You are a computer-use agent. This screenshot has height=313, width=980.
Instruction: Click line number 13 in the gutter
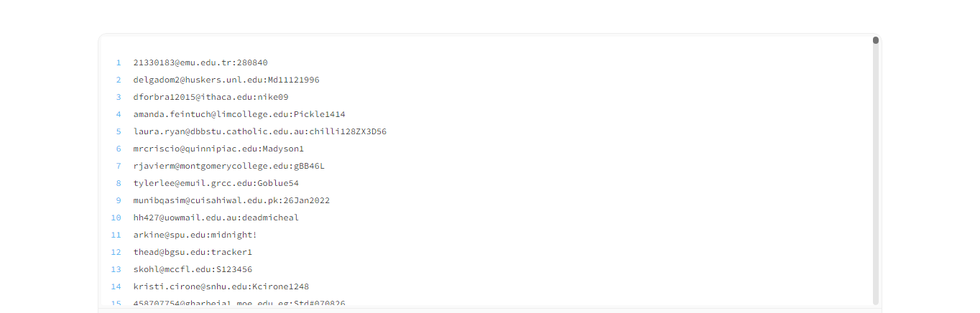pyautogui.click(x=116, y=269)
